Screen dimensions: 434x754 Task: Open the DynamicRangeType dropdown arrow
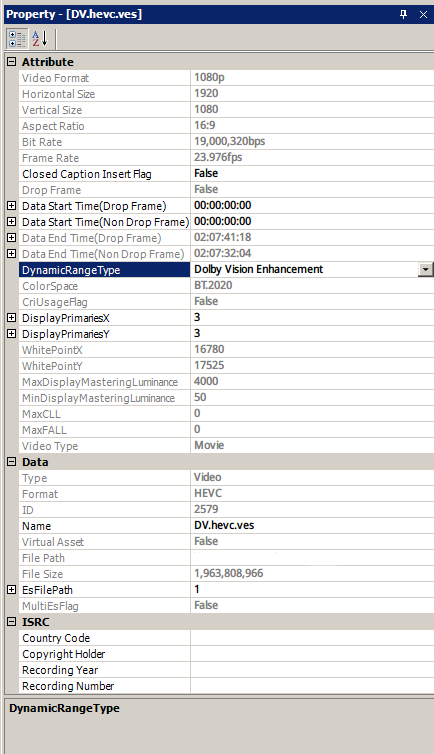coord(426,269)
